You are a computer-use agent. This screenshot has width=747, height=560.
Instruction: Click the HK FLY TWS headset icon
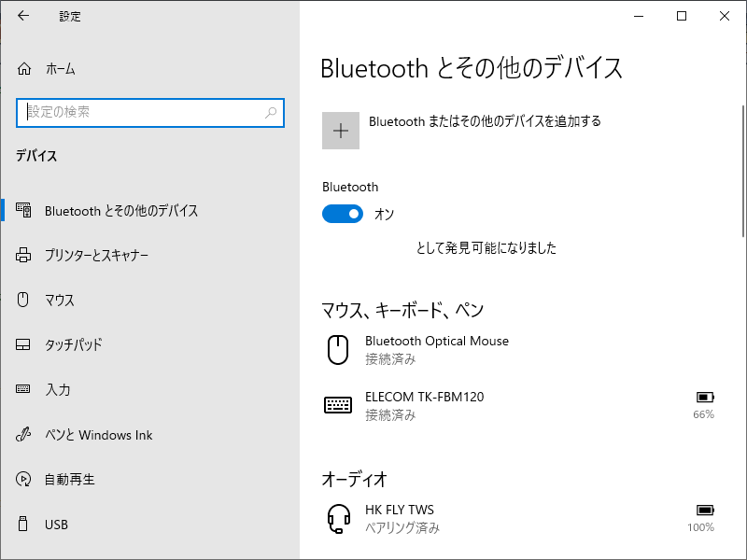tap(339, 519)
